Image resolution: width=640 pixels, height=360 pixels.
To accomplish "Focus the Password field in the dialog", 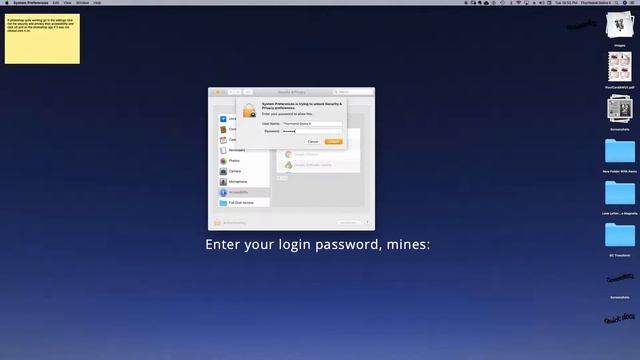I will click(312, 131).
